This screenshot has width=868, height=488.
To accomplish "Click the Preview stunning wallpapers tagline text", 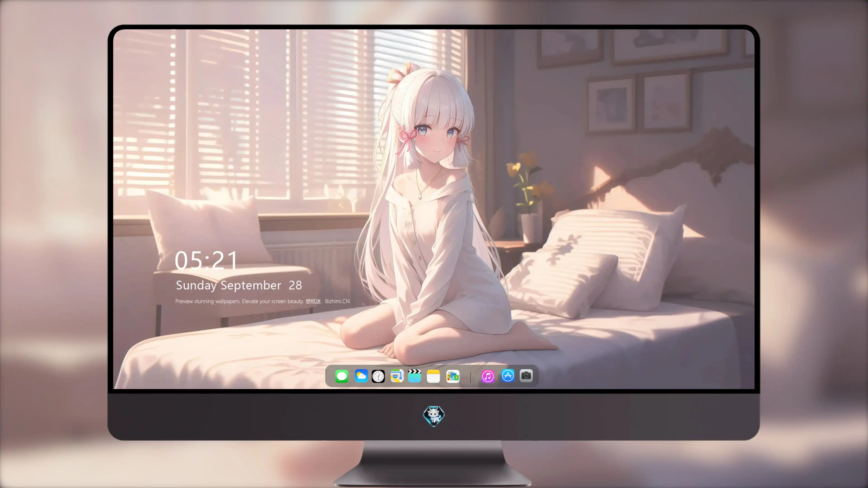I will click(262, 301).
